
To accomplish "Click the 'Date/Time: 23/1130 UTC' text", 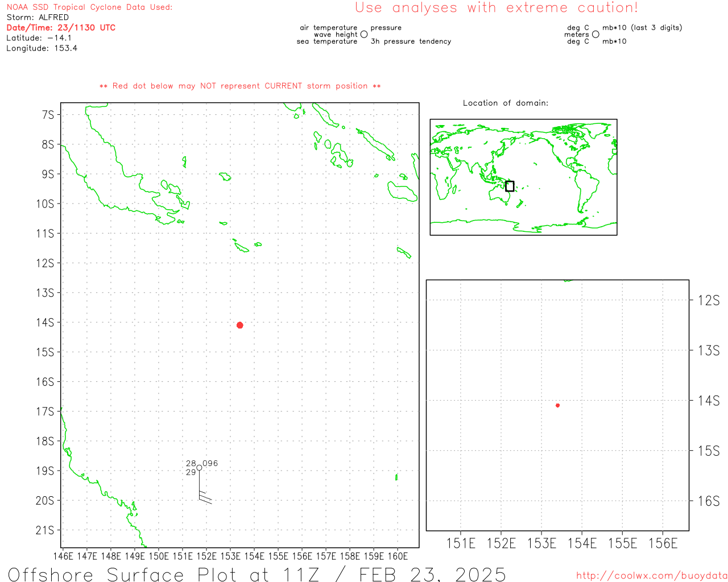I will click(61, 27).
